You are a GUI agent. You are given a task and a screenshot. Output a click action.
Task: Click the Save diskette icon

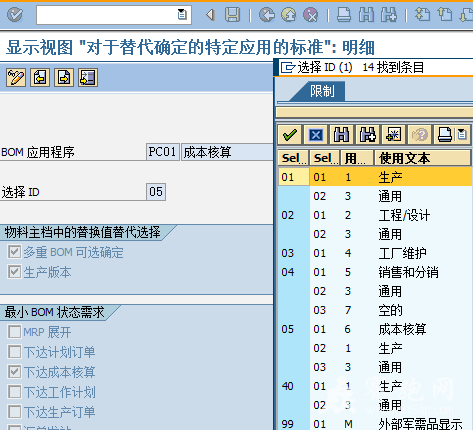coord(232,15)
